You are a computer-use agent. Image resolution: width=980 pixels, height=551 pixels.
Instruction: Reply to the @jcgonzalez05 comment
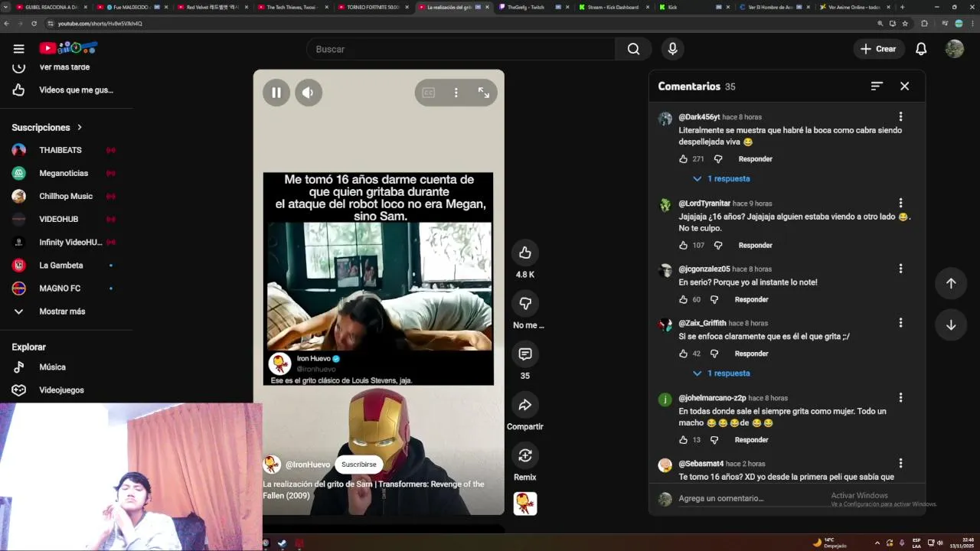751,300
